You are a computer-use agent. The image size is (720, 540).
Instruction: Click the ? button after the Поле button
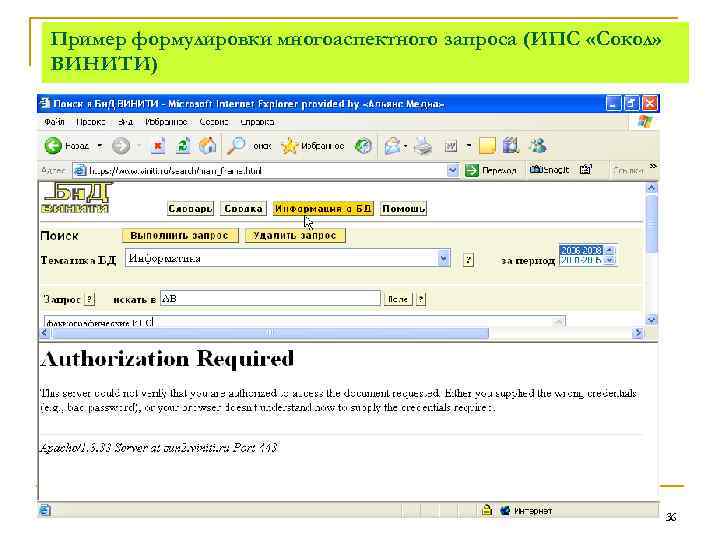(421, 299)
